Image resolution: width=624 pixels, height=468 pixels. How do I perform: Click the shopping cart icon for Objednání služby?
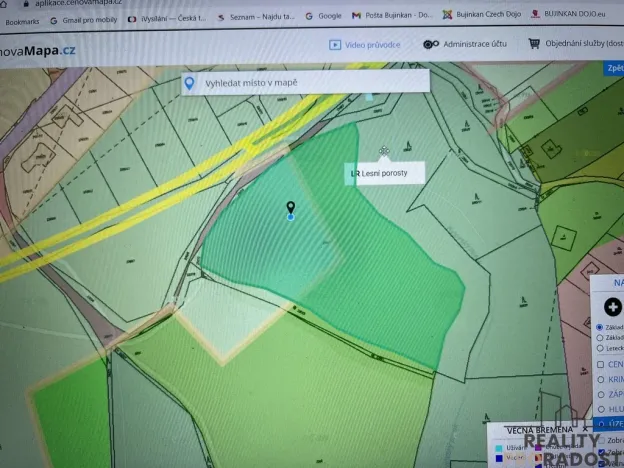[535, 44]
